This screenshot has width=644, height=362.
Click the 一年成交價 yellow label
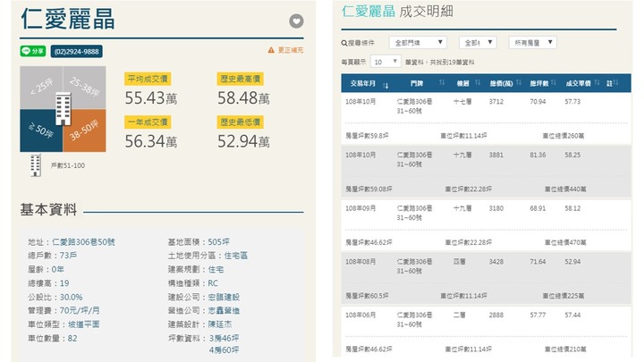pos(148,122)
